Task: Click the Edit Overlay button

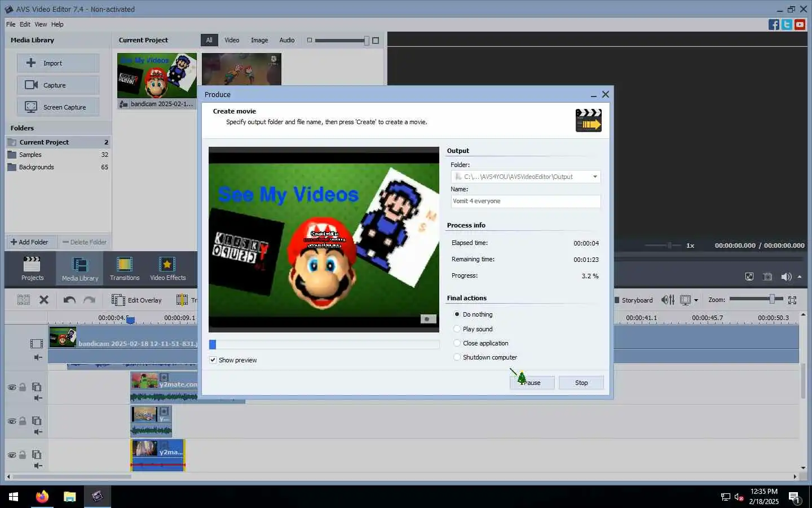Action: [137, 300]
